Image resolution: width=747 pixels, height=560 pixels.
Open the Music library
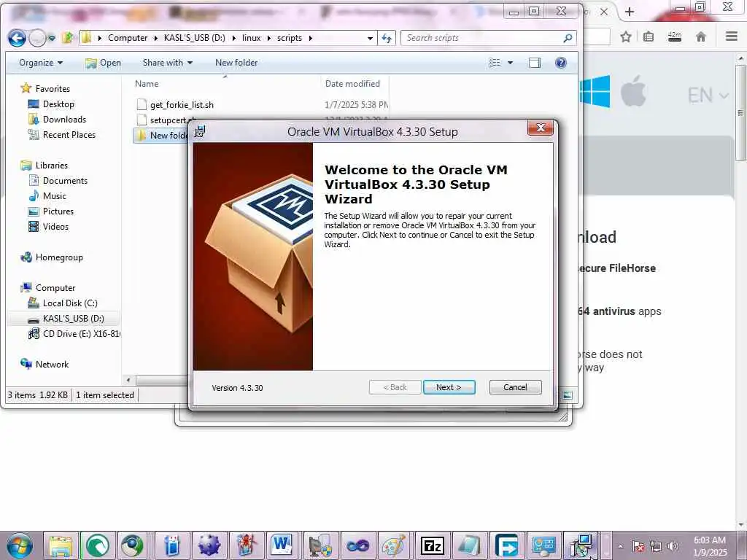point(54,195)
